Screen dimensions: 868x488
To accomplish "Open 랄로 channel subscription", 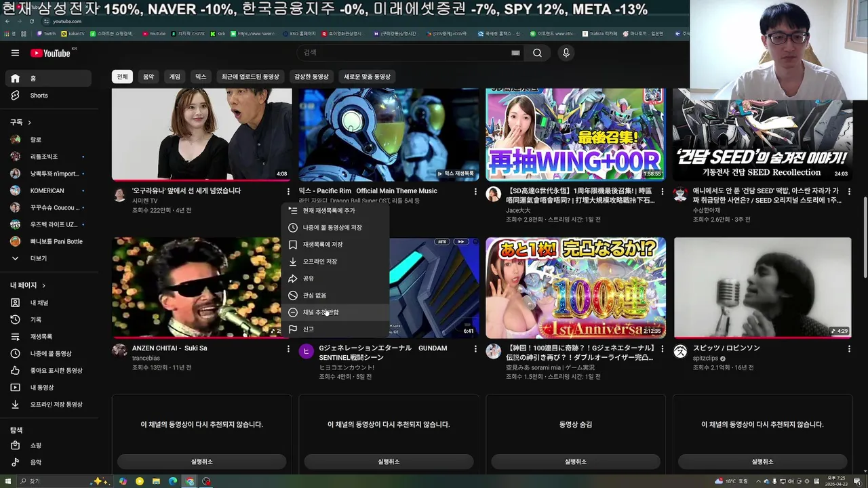I will (x=47, y=140).
